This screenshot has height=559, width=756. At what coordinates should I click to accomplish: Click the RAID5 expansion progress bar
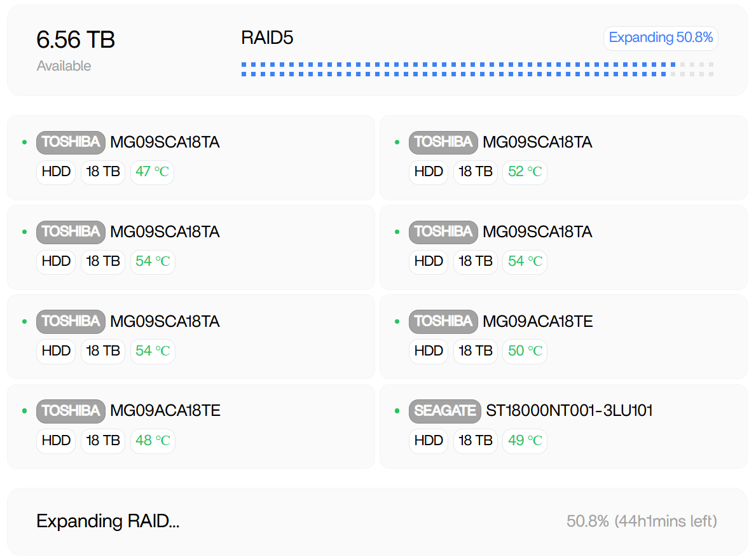point(477,69)
